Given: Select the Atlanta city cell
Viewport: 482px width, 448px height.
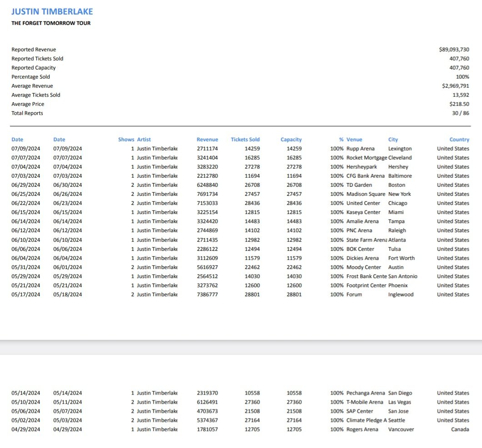Looking at the screenshot, I should coord(397,240).
